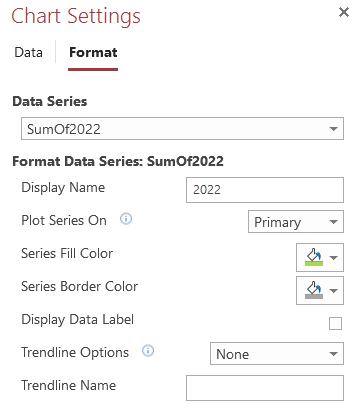This screenshot has width=364, height=412.
Task: Enable the Display Data Label checkbox
Action: tap(335, 323)
